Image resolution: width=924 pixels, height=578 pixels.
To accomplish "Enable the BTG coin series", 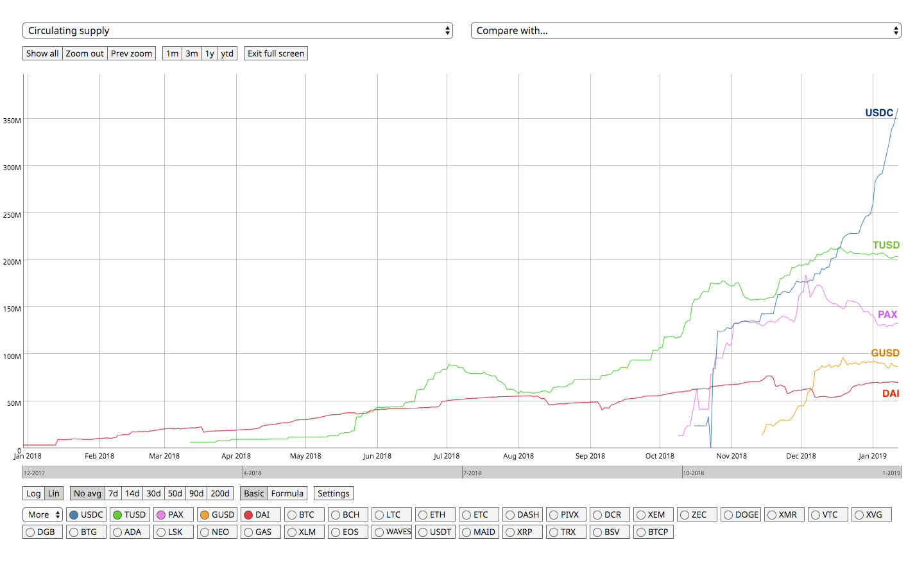I will [86, 532].
